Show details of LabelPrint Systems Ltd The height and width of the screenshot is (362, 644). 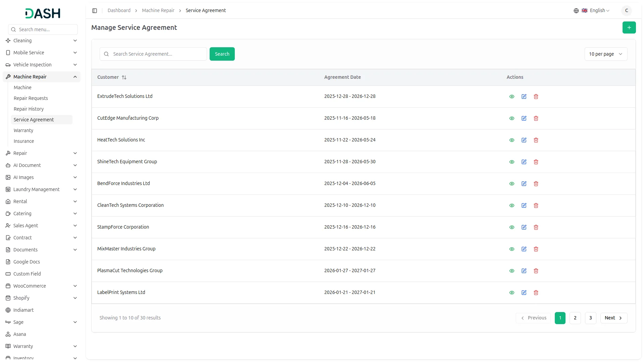coord(512,293)
